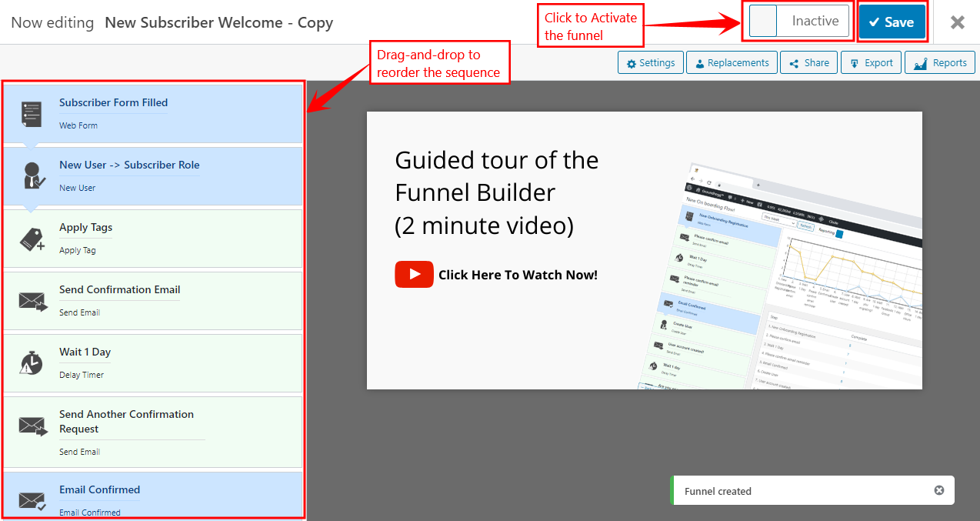Save the funnel
Viewport: 980px width, 521px height.
pos(892,22)
